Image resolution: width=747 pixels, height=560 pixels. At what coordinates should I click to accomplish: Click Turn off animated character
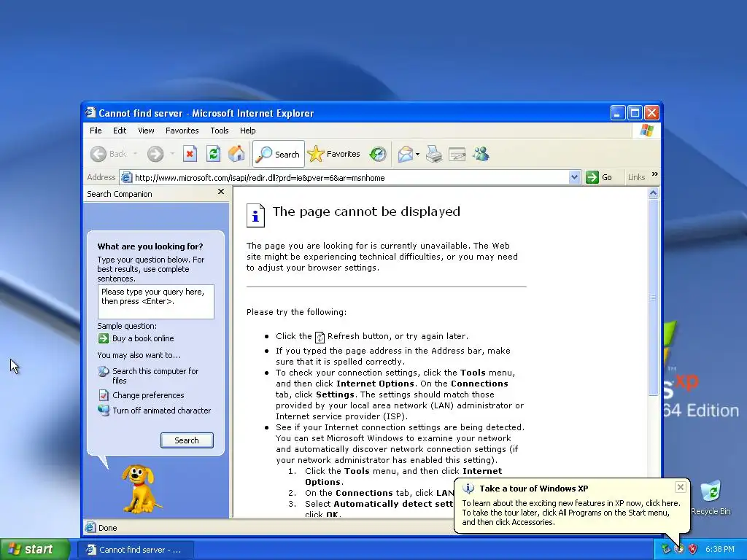click(161, 411)
